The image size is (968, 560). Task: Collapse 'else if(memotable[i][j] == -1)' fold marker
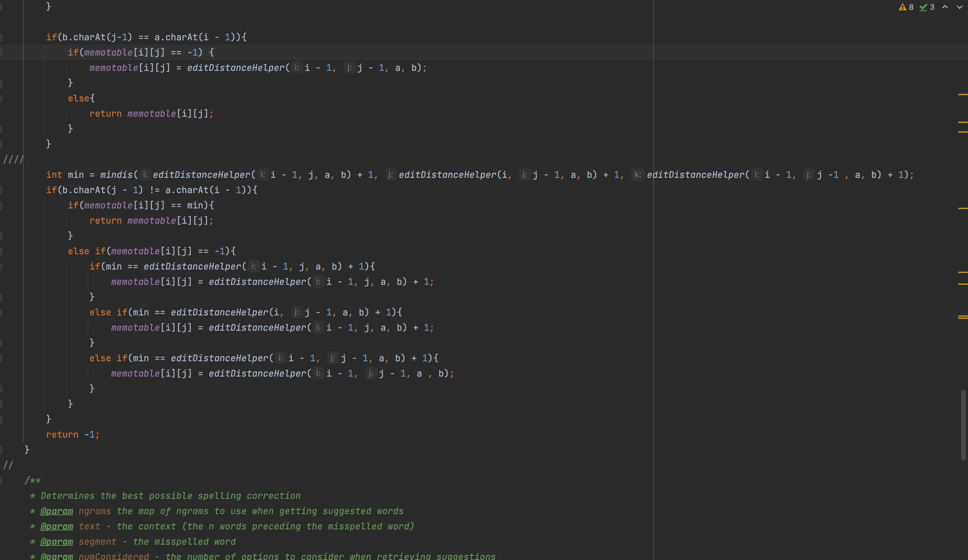point(1,251)
